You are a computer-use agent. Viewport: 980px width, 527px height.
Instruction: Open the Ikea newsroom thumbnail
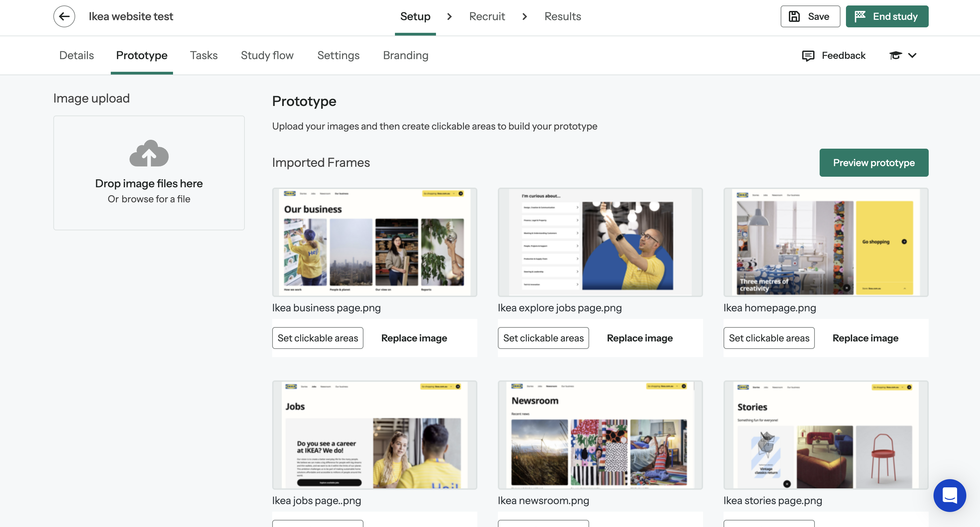tap(600, 435)
